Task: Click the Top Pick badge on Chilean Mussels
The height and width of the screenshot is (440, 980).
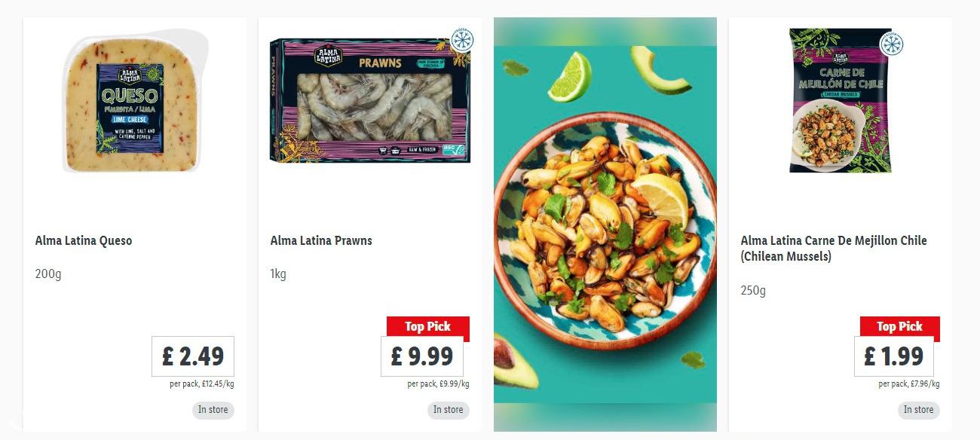Action: coord(900,326)
